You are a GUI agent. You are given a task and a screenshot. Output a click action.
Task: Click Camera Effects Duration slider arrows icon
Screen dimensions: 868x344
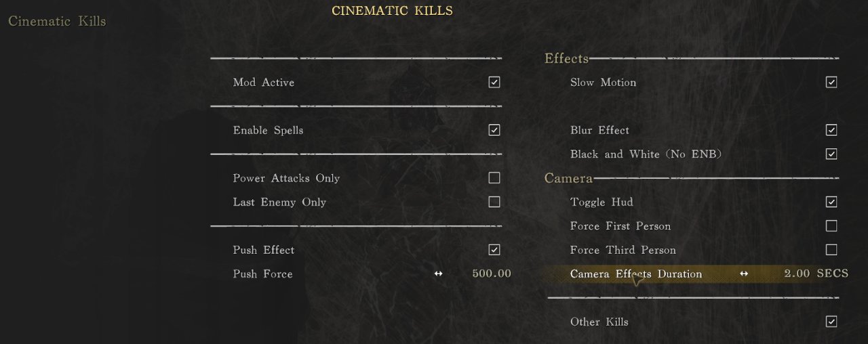pos(744,274)
